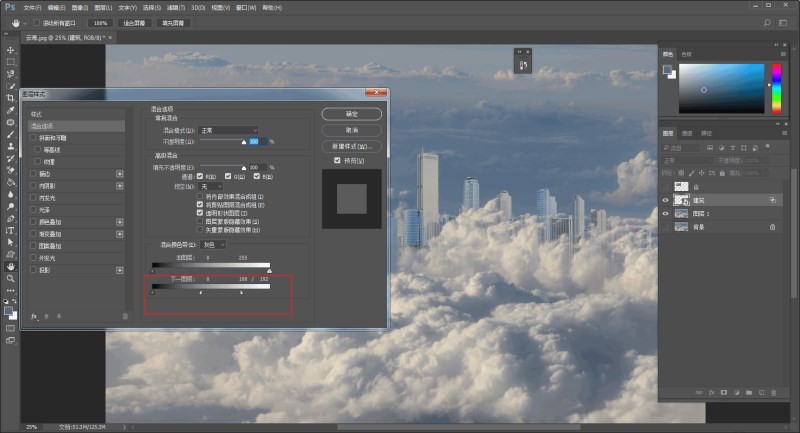Toggle the 预览 preview checkbox

[337, 160]
